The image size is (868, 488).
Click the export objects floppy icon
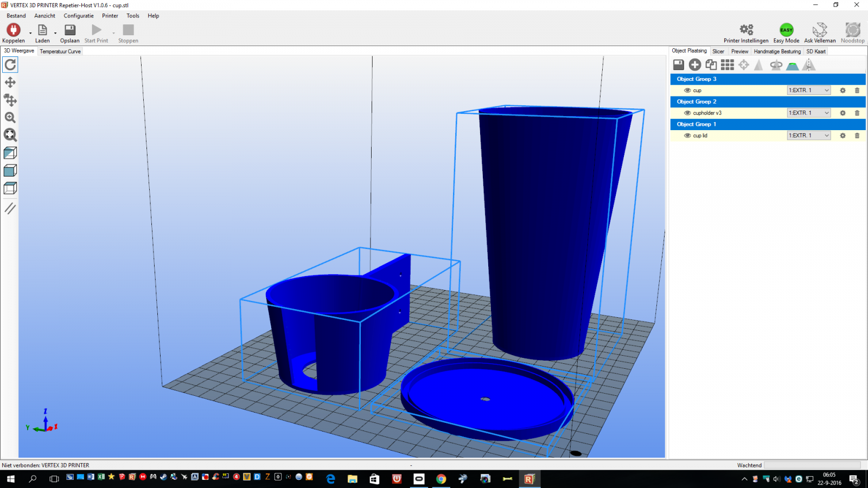tap(679, 65)
